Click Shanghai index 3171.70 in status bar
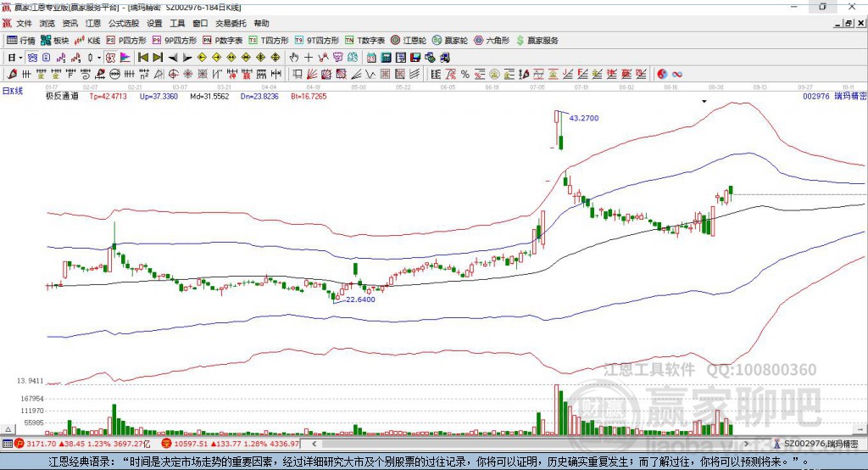The height and width of the screenshot is (470, 868). pos(42,444)
